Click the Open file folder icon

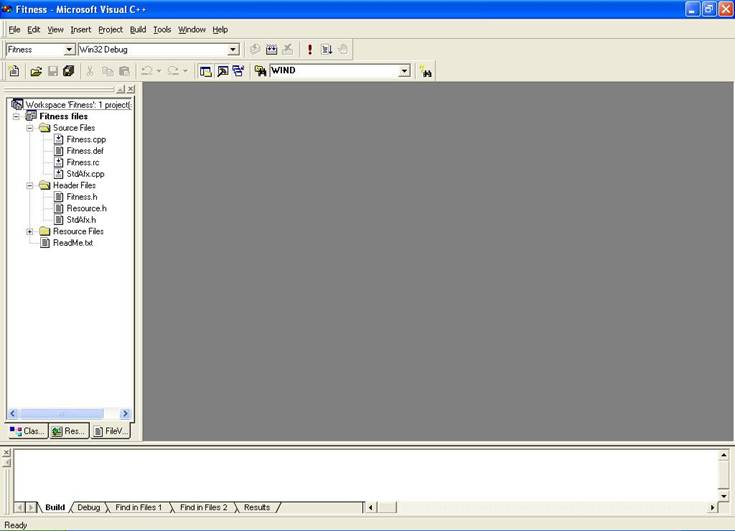click(36, 71)
